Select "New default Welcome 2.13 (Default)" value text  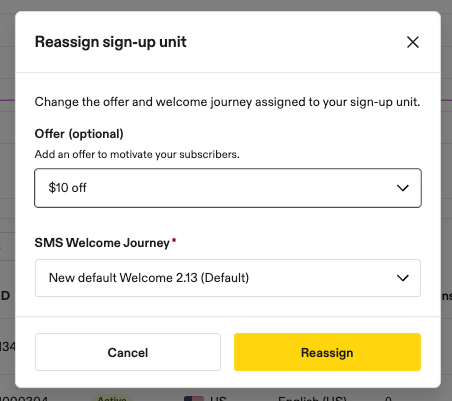pyautogui.click(x=149, y=278)
